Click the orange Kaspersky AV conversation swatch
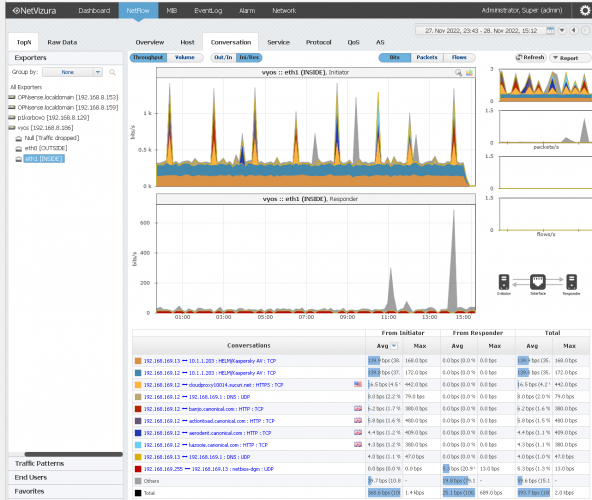The height and width of the screenshot is (500, 592). click(x=138, y=361)
